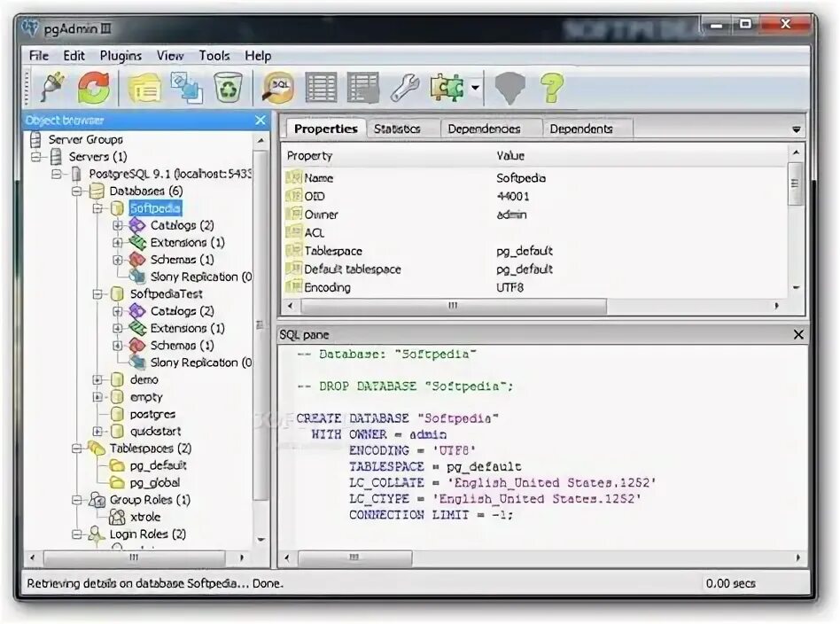Click the SQL pane horizontal scrollbar thumb

[354, 558]
